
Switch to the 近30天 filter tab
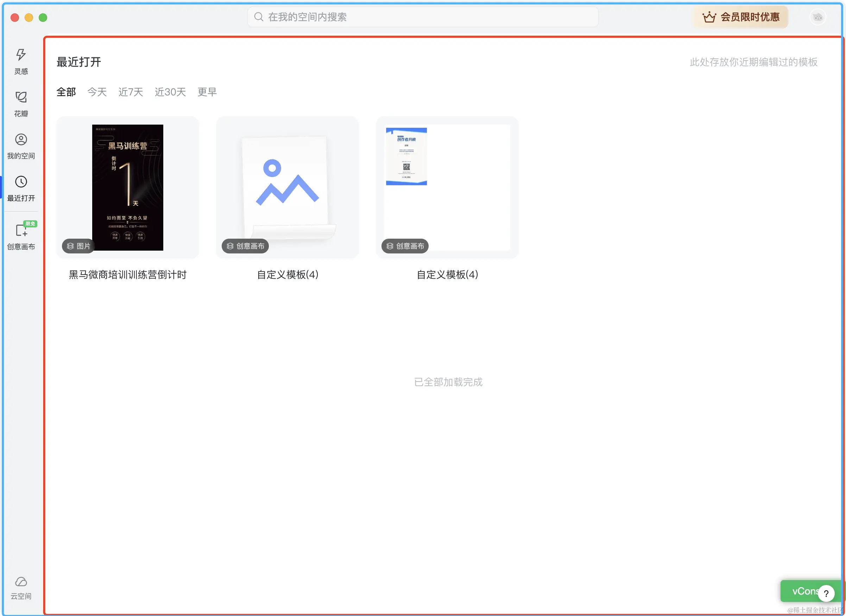[170, 92]
